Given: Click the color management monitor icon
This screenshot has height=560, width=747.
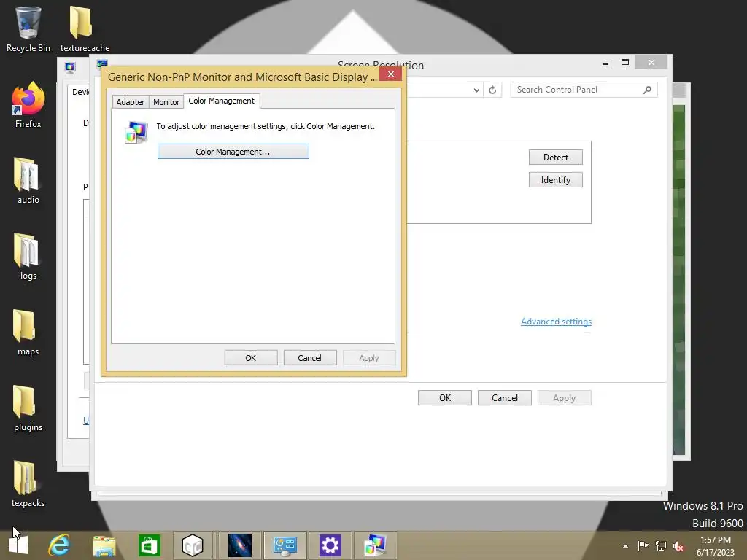Looking at the screenshot, I should (136, 132).
